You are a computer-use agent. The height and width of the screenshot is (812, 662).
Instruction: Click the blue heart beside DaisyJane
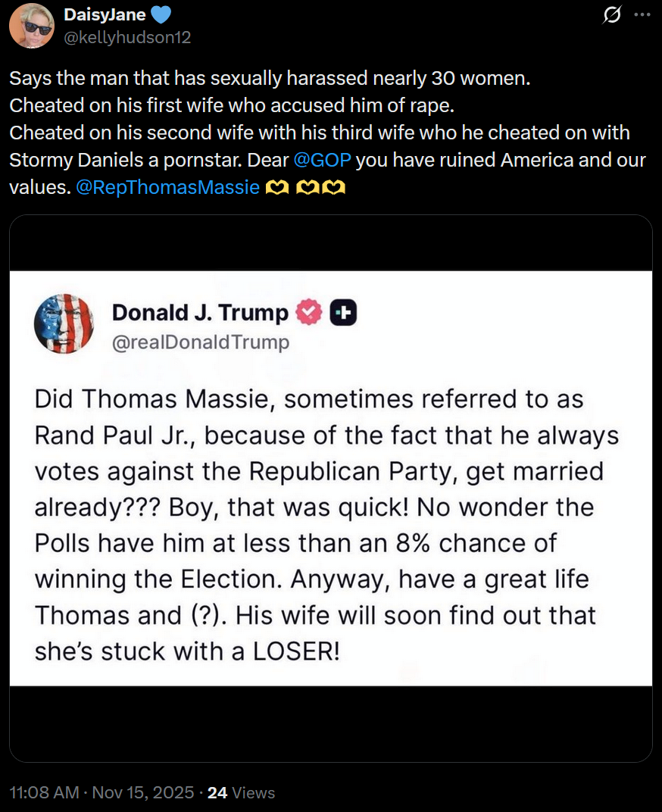162,14
